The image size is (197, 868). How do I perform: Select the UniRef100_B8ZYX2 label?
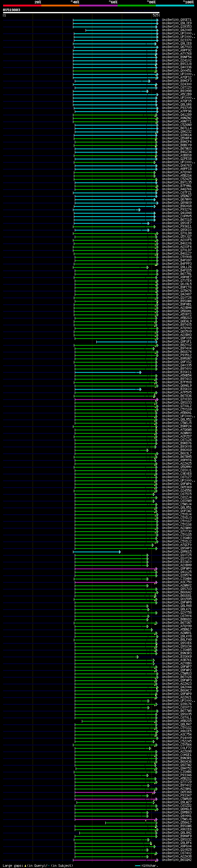tap(176, 345)
